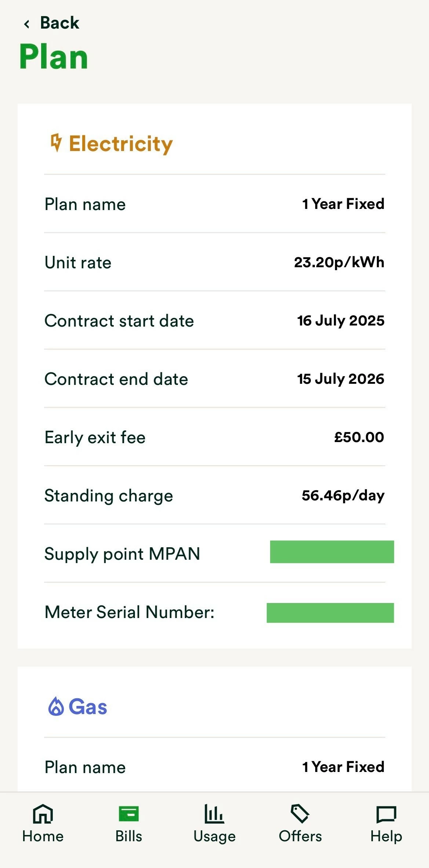Switch to the Usage tab label
This screenshot has height=868, width=429.
tap(214, 836)
